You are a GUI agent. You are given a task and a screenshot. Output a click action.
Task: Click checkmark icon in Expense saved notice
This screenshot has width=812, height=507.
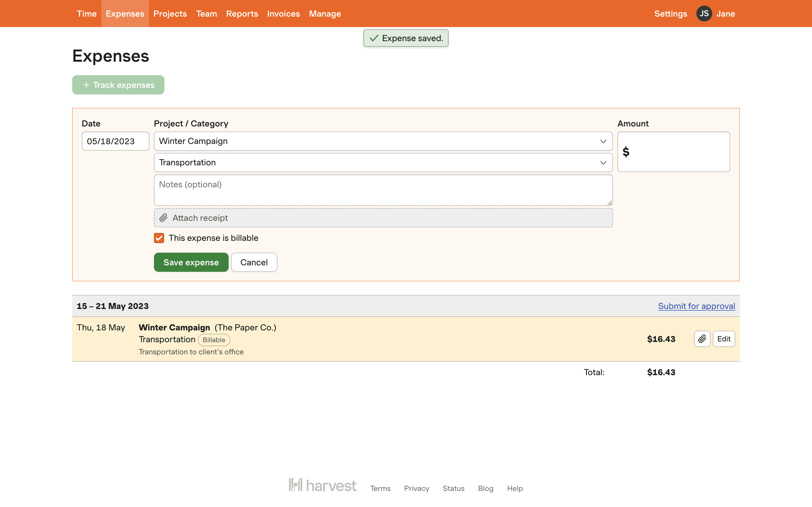point(374,38)
